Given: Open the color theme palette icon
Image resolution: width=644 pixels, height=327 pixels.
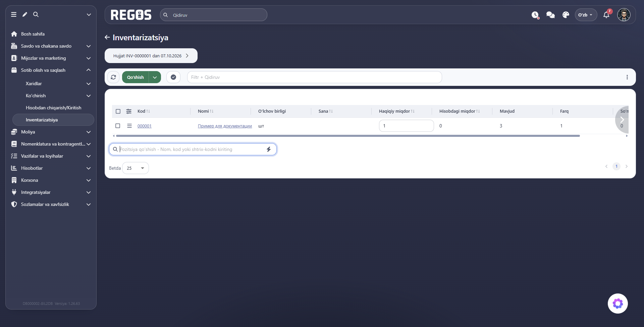Looking at the screenshot, I should pyautogui.click(x=566, y=15).
